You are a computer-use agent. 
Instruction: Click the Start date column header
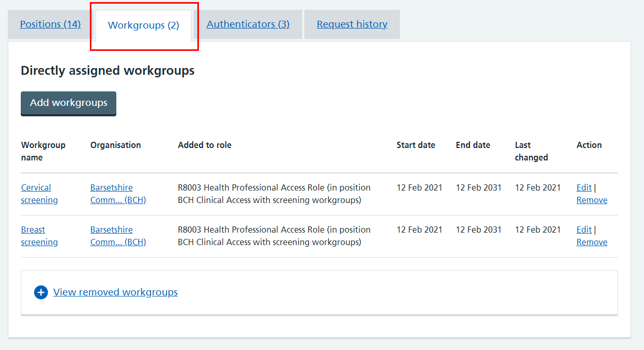pos(415,145)
